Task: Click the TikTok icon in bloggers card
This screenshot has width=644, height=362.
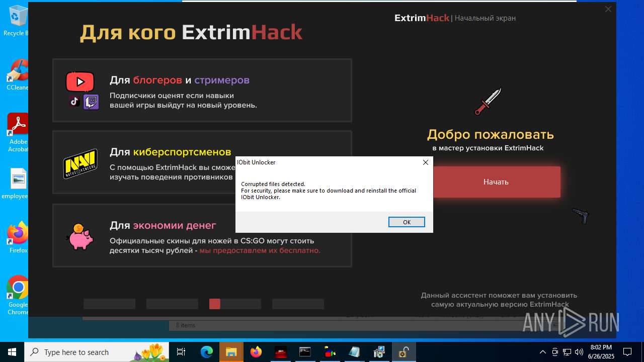Action: 74,101
